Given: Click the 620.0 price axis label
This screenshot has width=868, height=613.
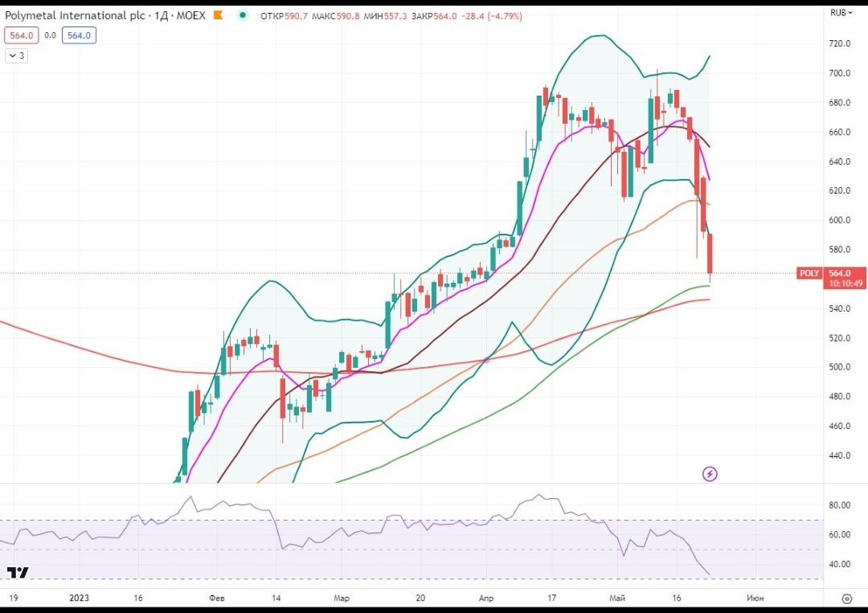Looking at the screenshot, I should click(840, 190).
